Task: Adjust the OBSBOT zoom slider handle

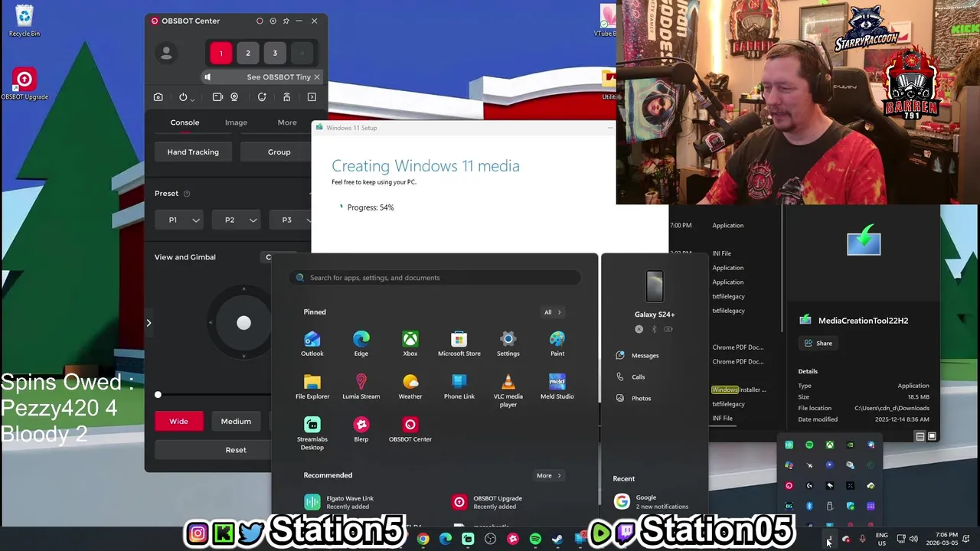Action: tap(158, 395)
